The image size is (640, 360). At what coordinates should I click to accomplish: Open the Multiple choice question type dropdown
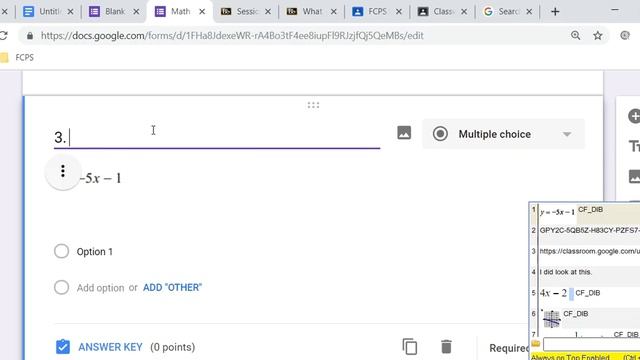503,134
